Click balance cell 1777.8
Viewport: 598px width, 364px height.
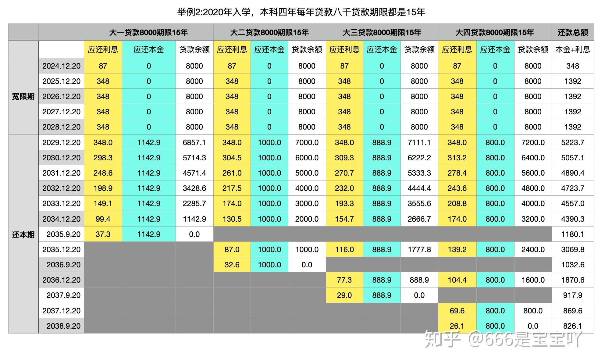coord(419,249)
